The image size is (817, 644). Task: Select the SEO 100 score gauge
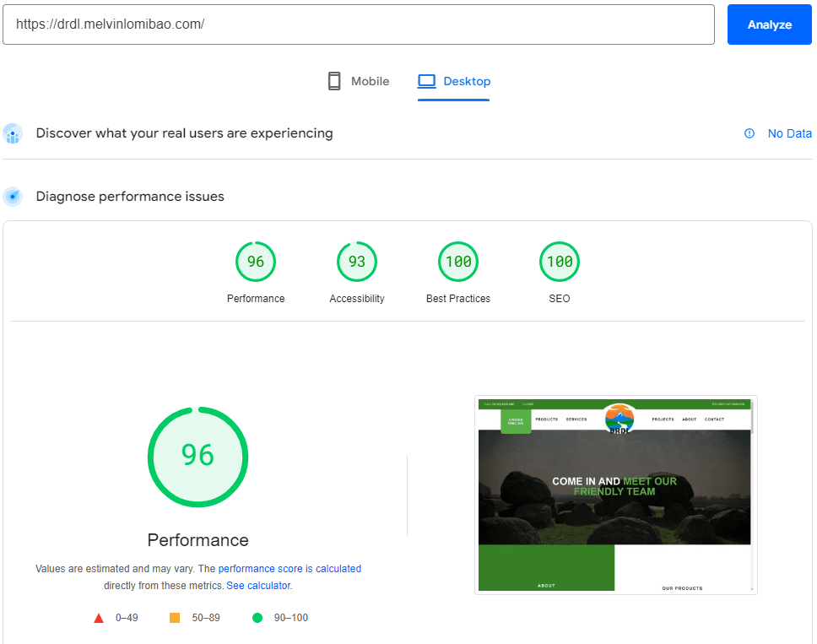[559, 262]
